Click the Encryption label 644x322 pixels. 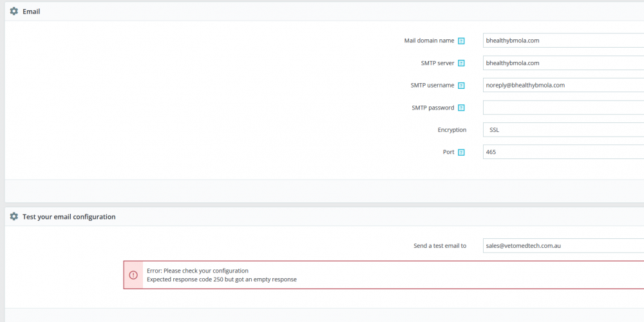tap(452, 130)
